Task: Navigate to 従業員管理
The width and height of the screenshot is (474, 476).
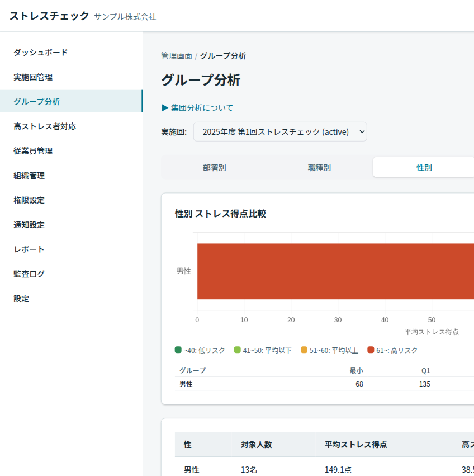Action: tap(33, 151)
